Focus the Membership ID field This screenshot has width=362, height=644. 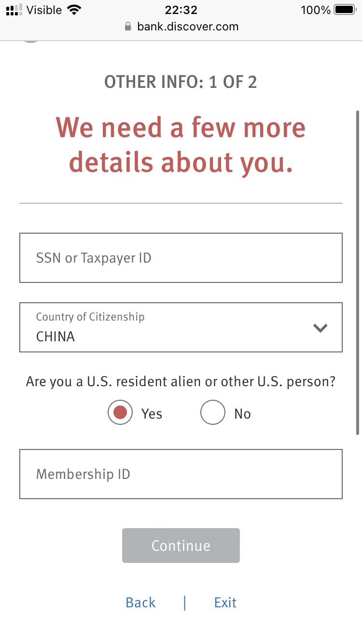click(x=181, y=474)
